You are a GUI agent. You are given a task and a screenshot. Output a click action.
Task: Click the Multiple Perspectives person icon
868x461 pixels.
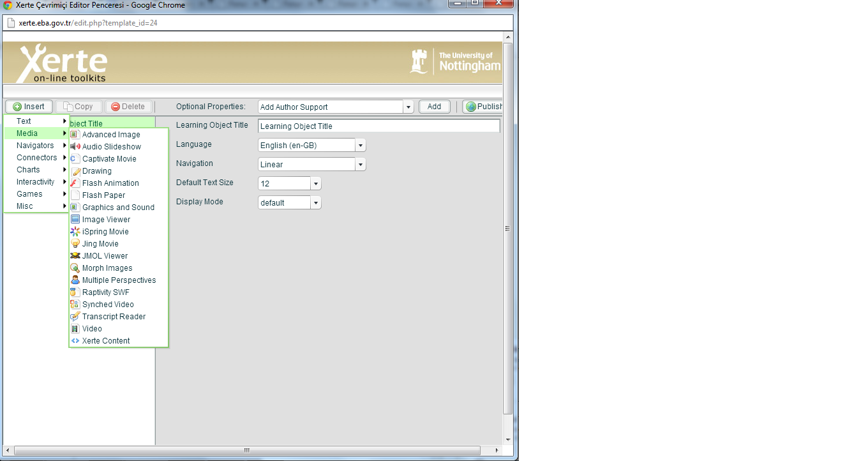(75, 280)
